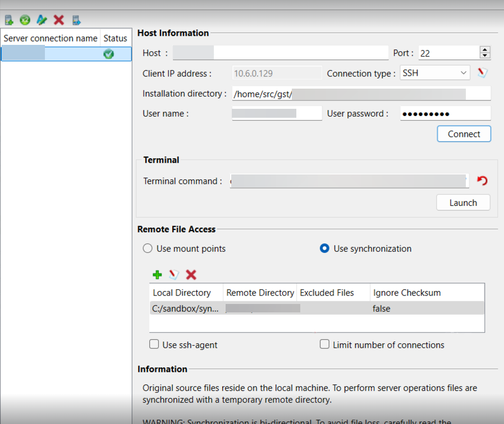
Task: Rename the selected server connection
Action: [41, 19]
